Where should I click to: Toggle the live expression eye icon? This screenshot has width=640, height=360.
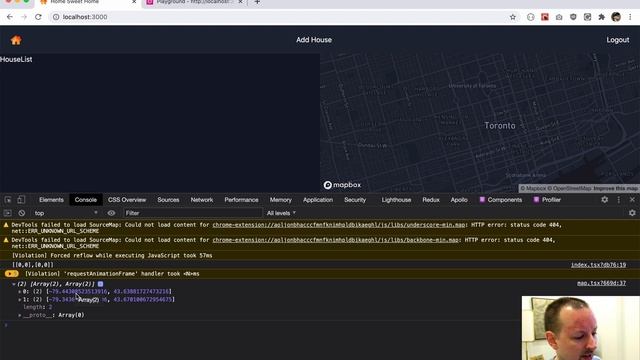tap(111, 213)
